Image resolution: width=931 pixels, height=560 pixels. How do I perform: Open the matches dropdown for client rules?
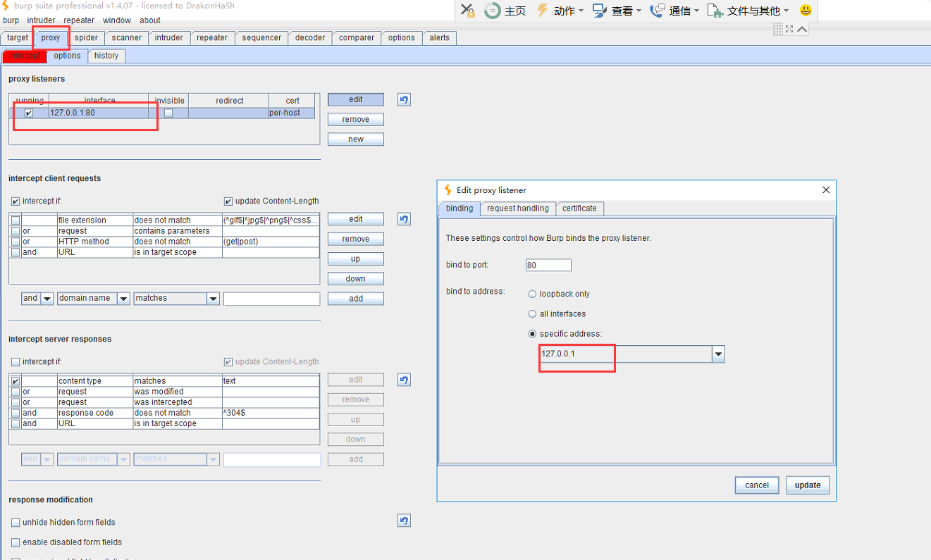tap(214, 299)
